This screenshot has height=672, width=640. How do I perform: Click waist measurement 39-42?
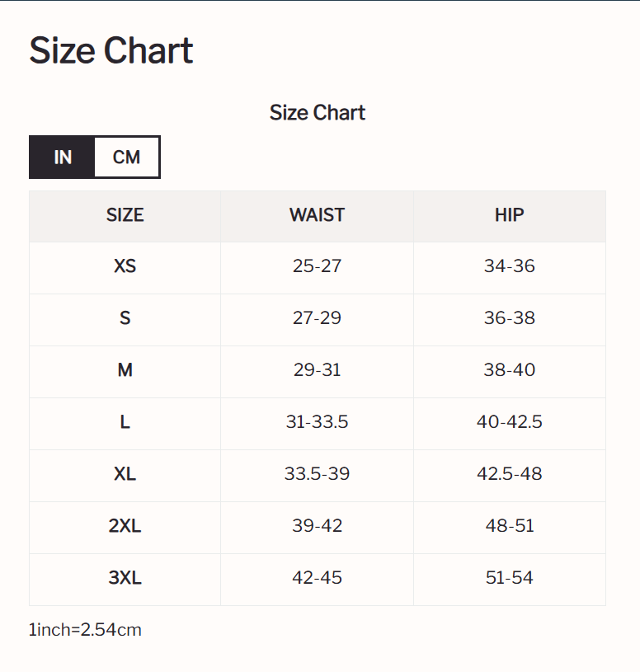point(317,526)
